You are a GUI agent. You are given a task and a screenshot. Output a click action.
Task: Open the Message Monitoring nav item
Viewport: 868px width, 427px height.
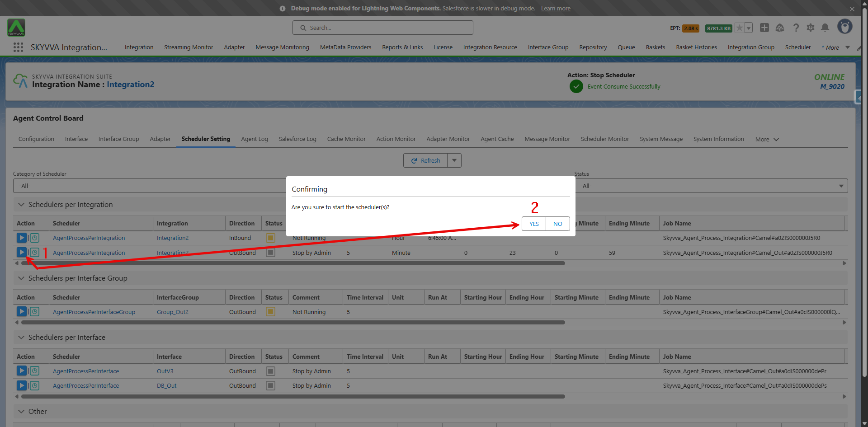point(282,47)
